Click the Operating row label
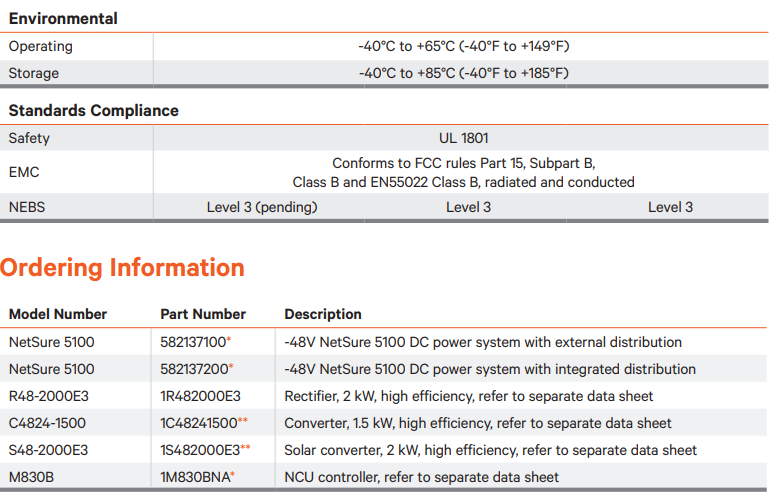778x495 pixels. [41, 46]
